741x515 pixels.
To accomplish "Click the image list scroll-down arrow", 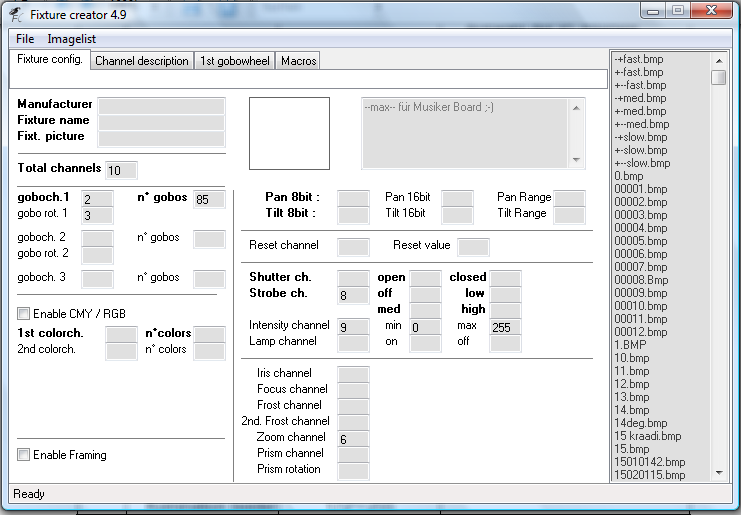I will [719, 473].
